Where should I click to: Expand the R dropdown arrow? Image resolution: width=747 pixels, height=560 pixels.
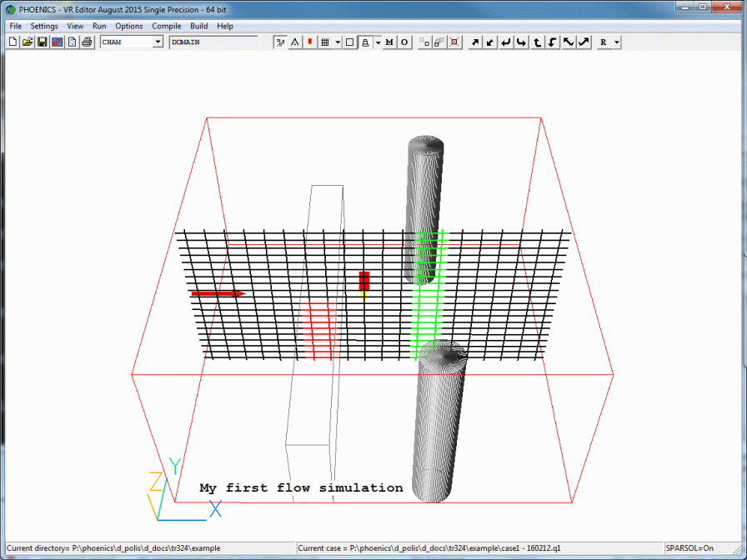(616, 42)
